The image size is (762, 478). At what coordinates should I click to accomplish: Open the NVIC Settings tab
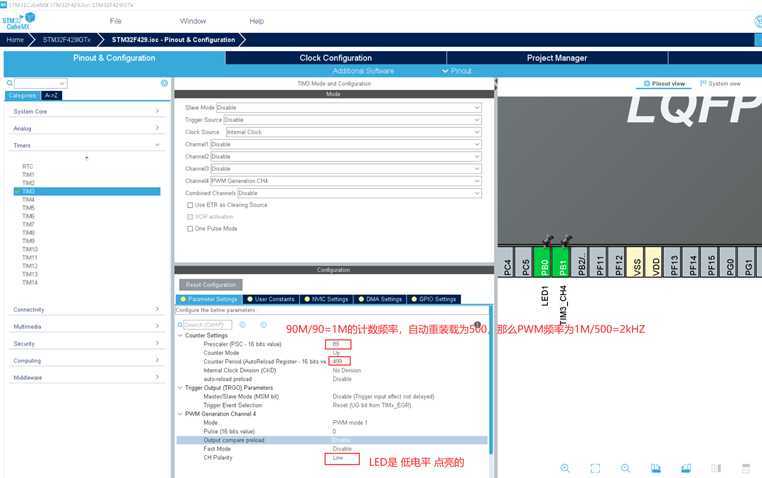pos(327,299)
